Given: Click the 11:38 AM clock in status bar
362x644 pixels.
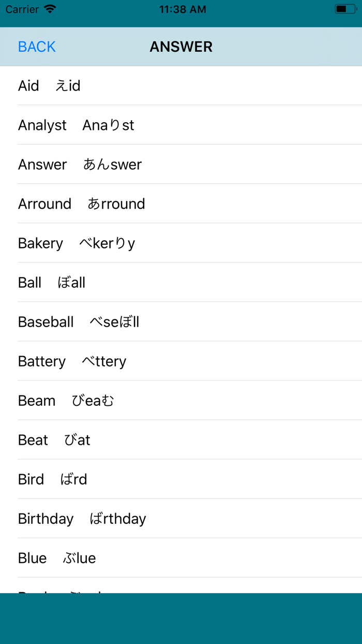Looking at the screenshot, I should tap(183, 9).
